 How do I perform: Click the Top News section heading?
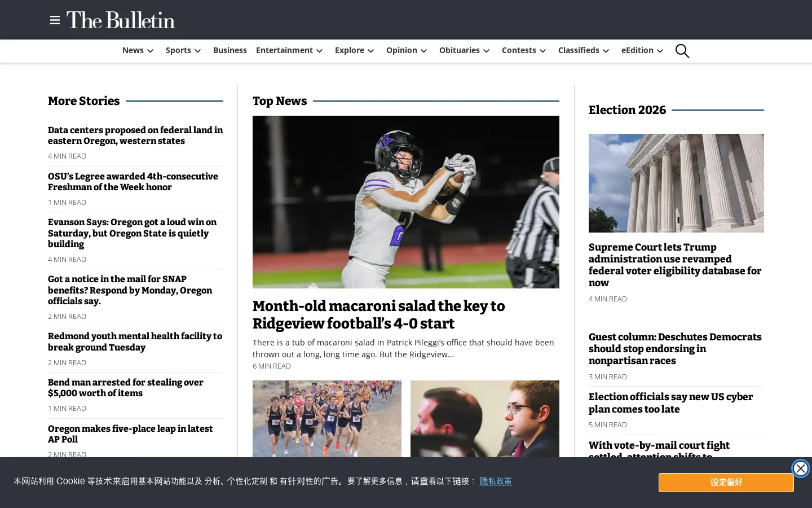[280, 101]
